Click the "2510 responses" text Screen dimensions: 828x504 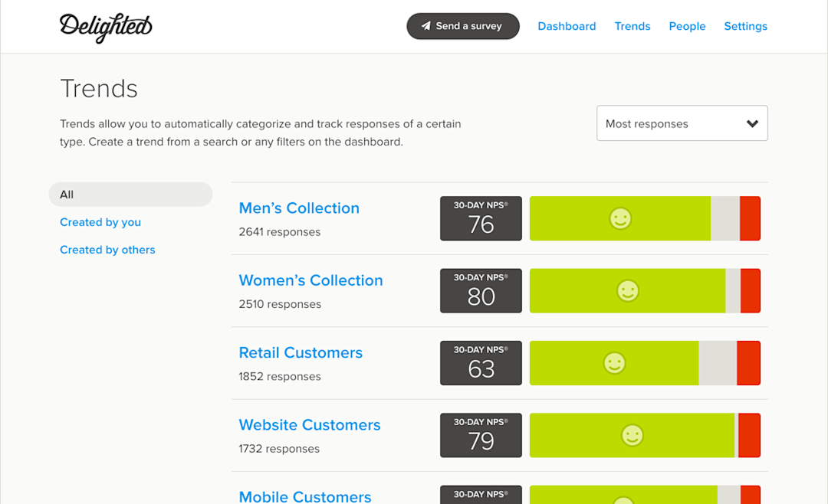pyautogui.click(x=280, y=305)
